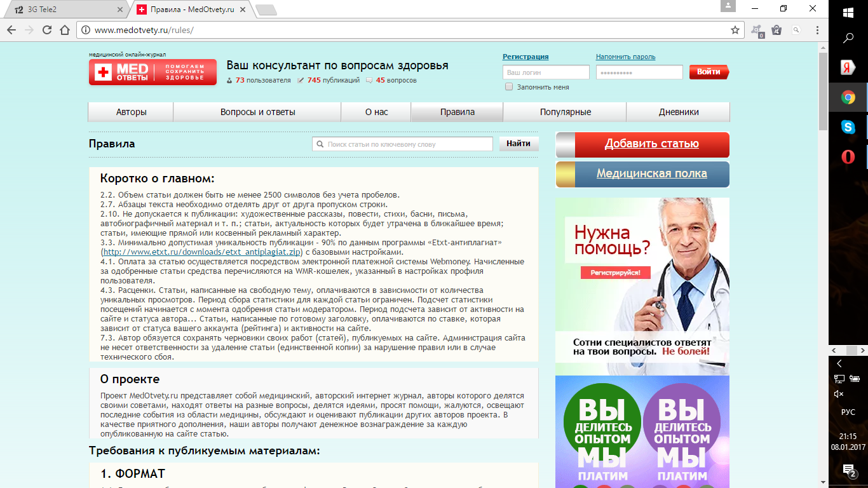Launch Yandex from the taskbar
This screenshot has height=488, width=868.
tap(848, 67)
